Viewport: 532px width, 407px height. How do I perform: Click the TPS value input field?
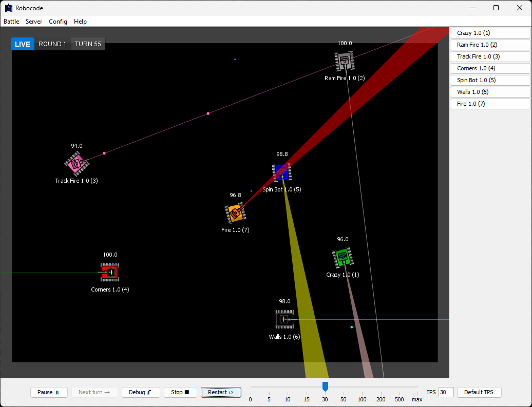click(x=446, y=392)
